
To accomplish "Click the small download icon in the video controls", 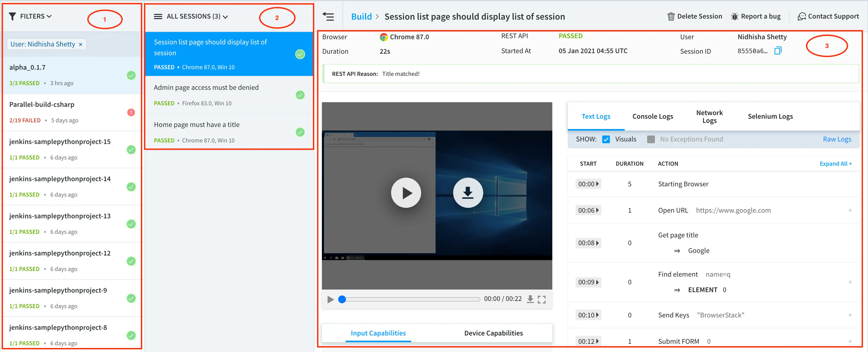I will (x=530, y=299).
